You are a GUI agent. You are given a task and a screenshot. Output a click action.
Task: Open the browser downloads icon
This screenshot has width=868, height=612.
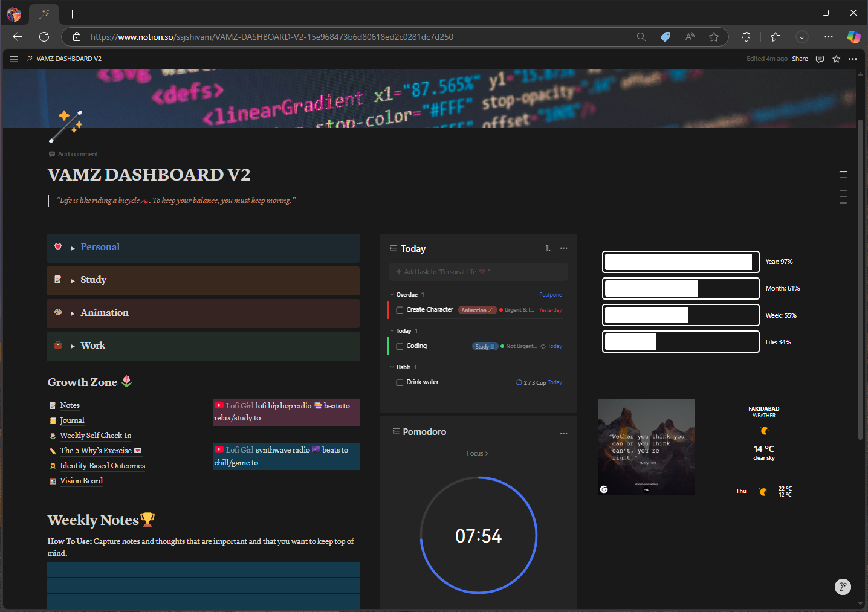[x=802, y=37]
